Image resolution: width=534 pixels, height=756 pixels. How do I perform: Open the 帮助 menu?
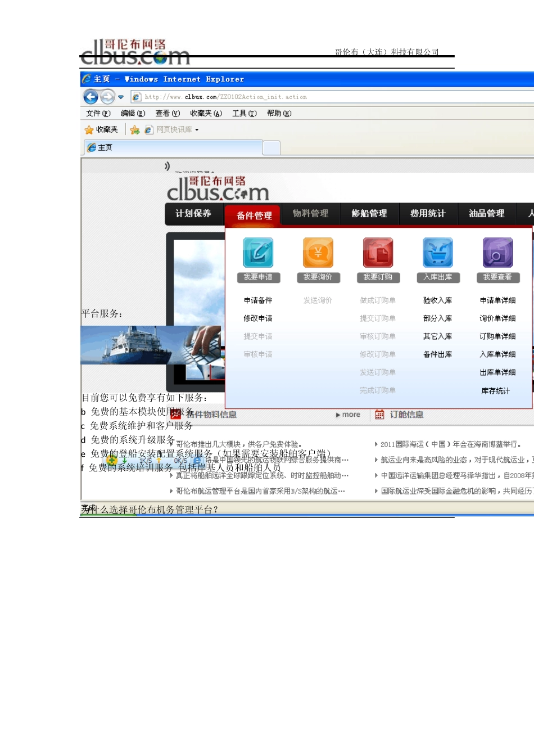279,113
